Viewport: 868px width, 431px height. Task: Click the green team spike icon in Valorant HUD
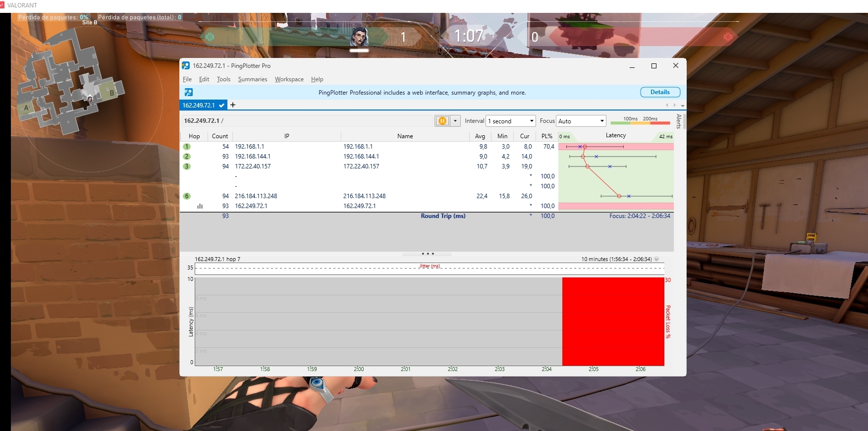[x=210, y=37]
